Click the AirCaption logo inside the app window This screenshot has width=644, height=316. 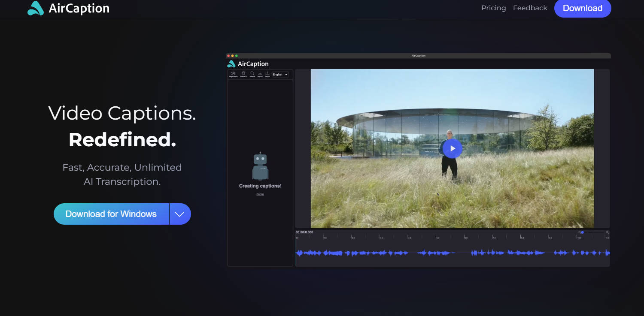(248, 63)
